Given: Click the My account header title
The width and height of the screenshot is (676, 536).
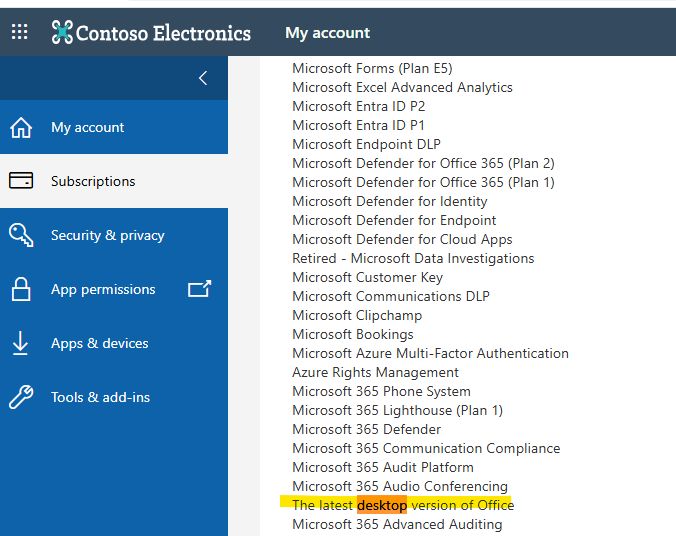Looking at the screenshot, I should [327, 33].
